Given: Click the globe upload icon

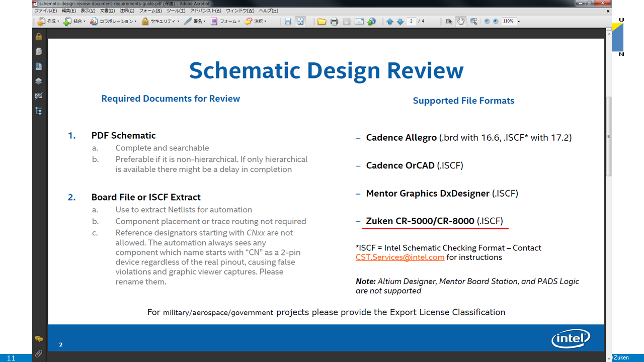Looking at the screenshot, I should pyautogui.click(x=372, y=22).
